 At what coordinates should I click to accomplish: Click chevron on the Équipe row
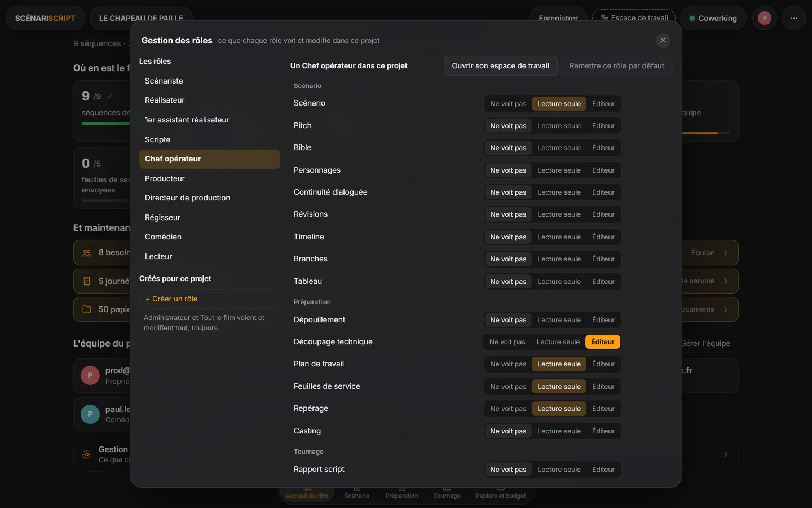(726, 253)
